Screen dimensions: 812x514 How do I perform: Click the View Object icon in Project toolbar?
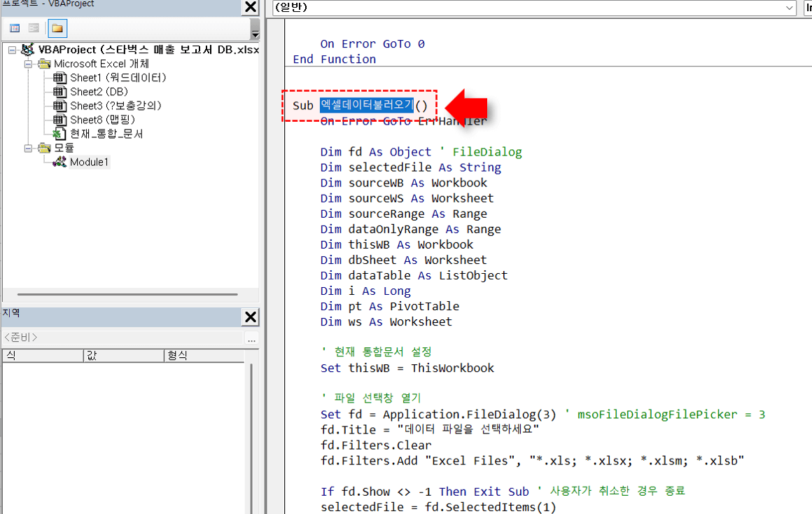pos(34,28)
